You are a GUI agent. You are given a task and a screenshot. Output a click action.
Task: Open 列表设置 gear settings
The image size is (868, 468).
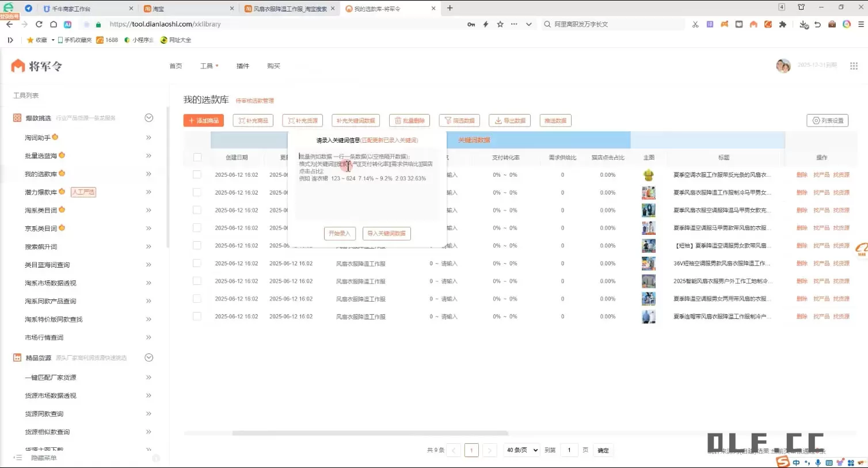(828, 121)
